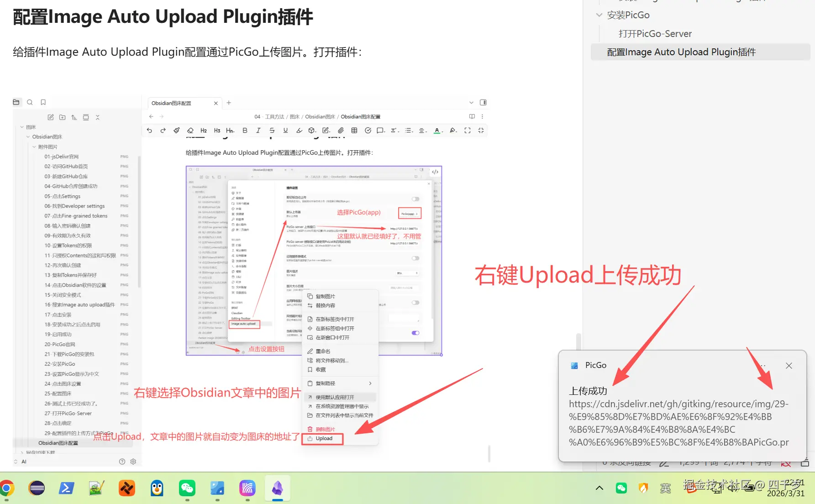Open the text alignment dropdown
This screenshot has width=815, height=504.
point(423,131)
